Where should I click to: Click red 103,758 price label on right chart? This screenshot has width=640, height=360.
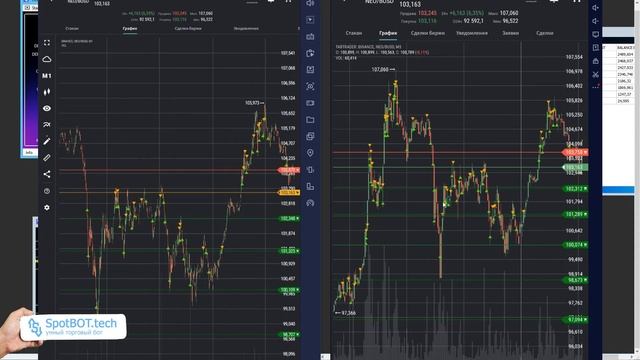575,152
